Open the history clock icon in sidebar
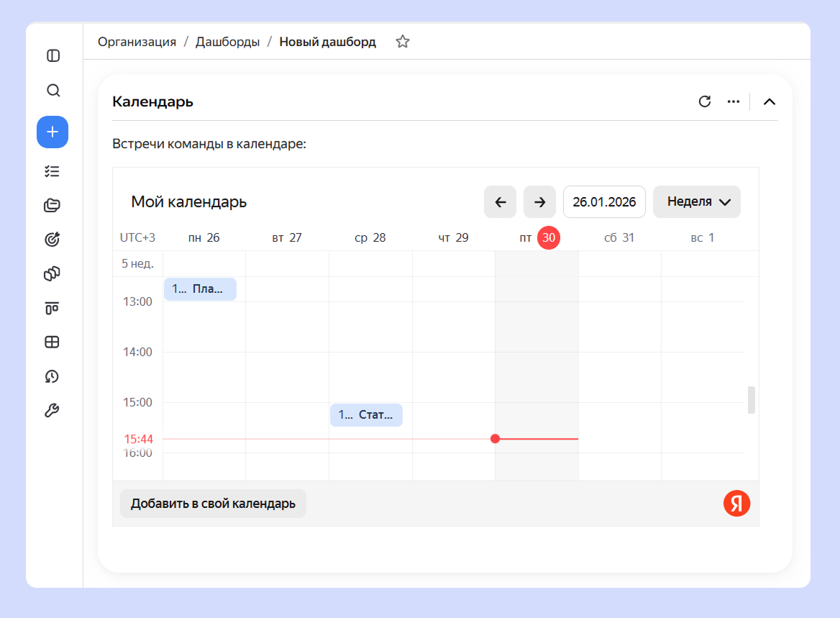The image size is (840, 618). click(x=52, y=376)
